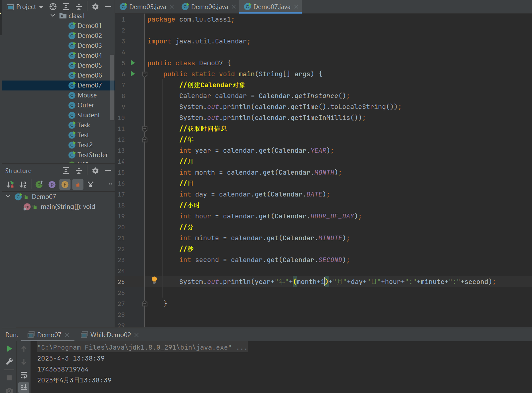Switch to the WhileDemo02 run tab
This screenshot has height=393, width=532.
(110, 335)
